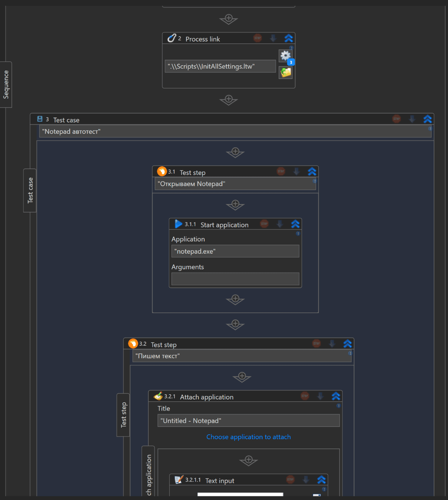Toggle stop marker on Process link block
This screenshot has height=500, width=448.
(x=258, y=38)
